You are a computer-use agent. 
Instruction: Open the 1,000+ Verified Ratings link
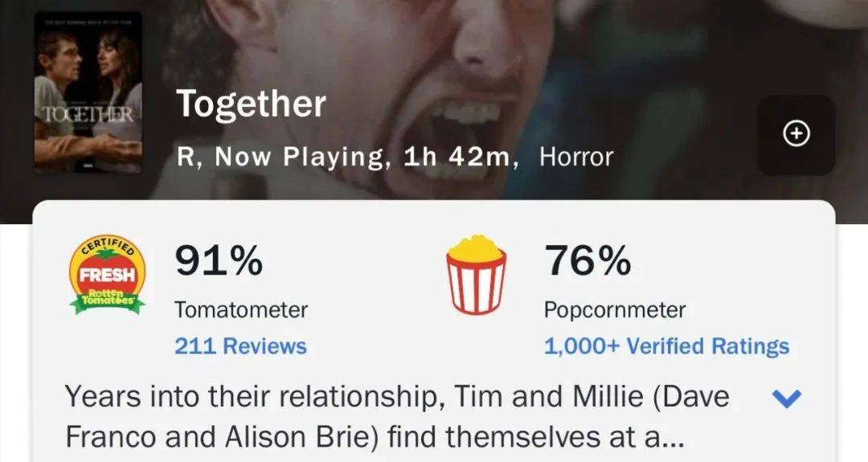pyautogui.click(x=666, y=346)
